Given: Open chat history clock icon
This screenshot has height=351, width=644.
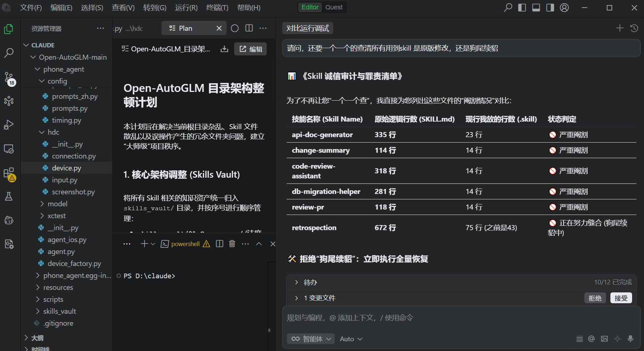Looking at the screenshot, I should coord(634,28).
